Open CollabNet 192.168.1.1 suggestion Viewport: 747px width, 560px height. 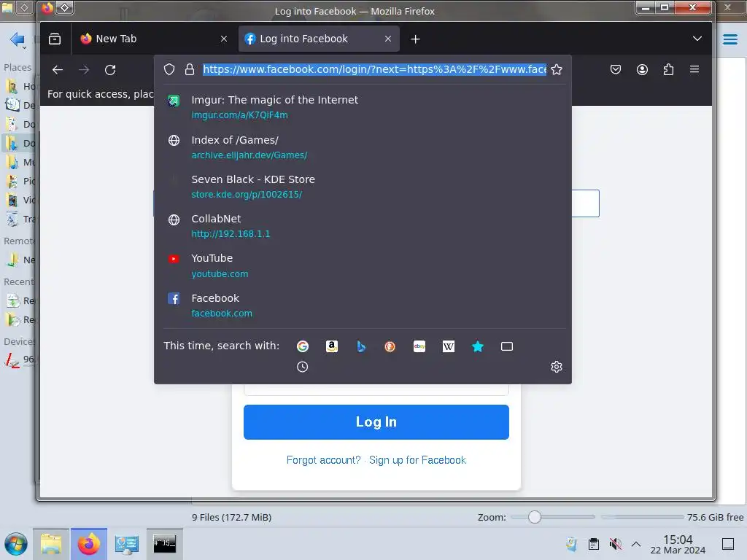[x=363, y=226]
